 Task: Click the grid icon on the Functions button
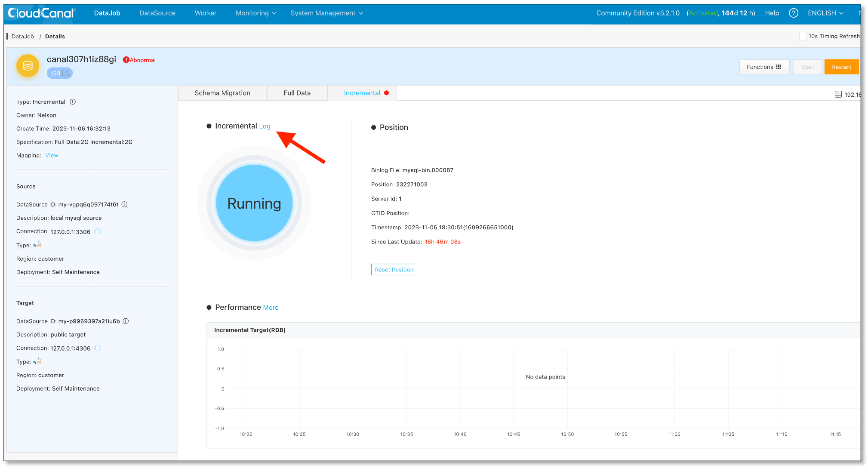coord(779,67)
